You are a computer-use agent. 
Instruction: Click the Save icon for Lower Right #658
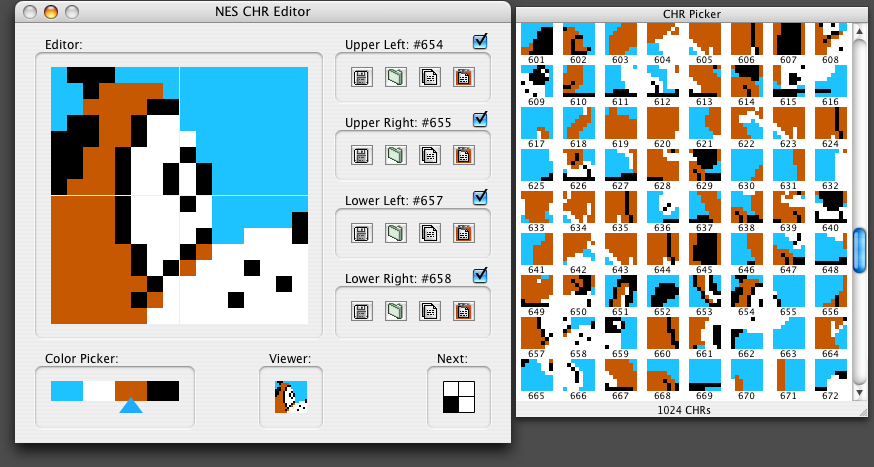[362, 312]
